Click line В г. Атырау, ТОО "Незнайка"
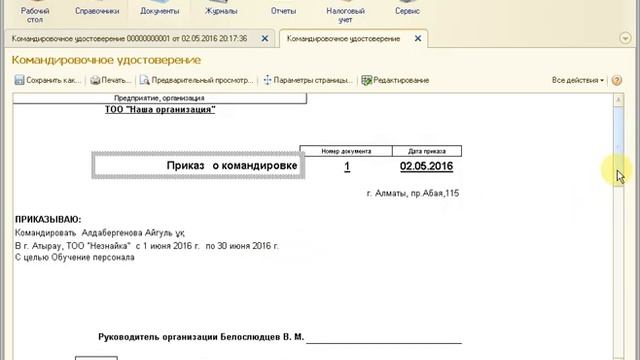Viewport: 640px width, 360px height. tap(147, 246)
